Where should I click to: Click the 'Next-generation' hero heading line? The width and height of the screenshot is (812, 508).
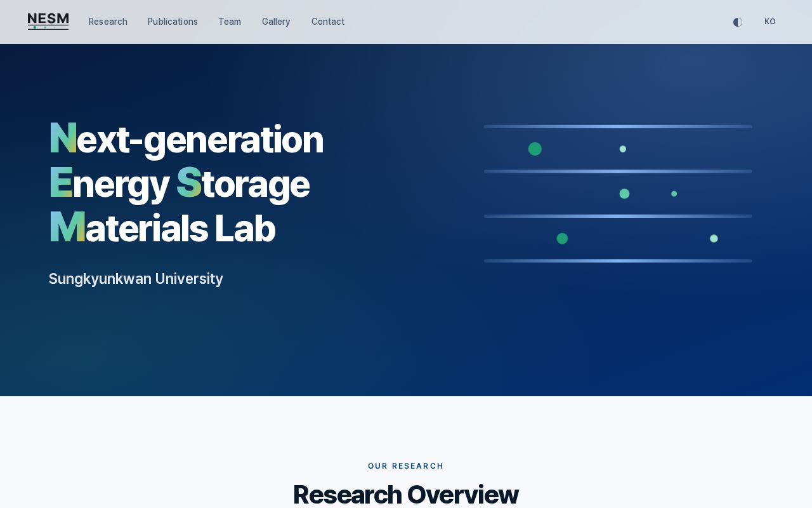click(x=186, y=139)
